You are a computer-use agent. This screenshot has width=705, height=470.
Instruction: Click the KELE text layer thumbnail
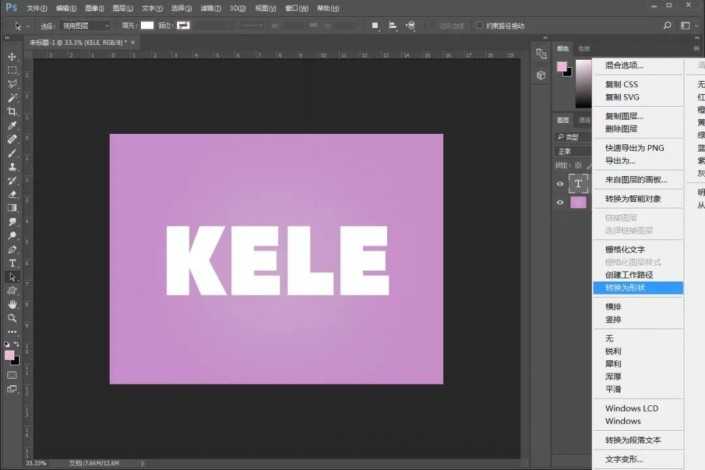tap(578, 183)
